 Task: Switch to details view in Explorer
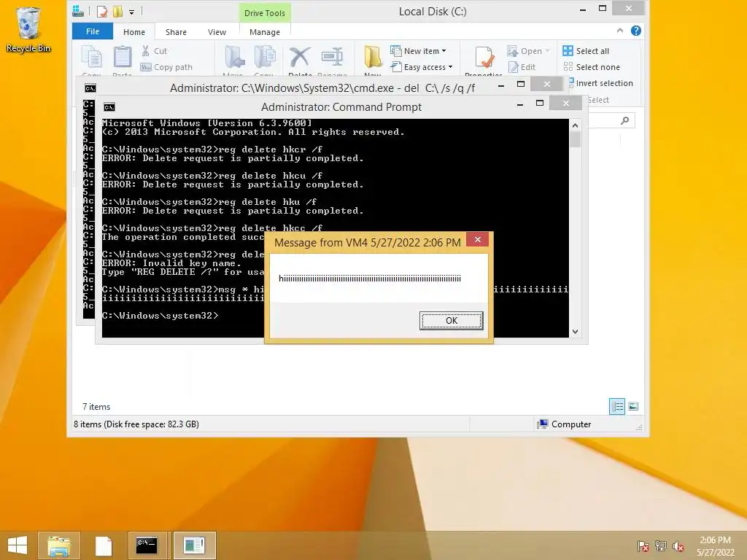tap(617, 406)
